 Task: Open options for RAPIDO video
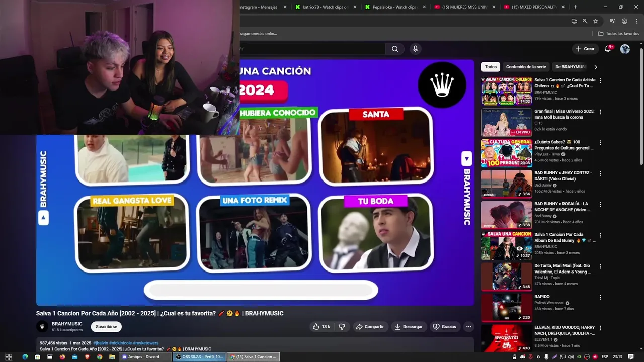(x=600, y=297)
